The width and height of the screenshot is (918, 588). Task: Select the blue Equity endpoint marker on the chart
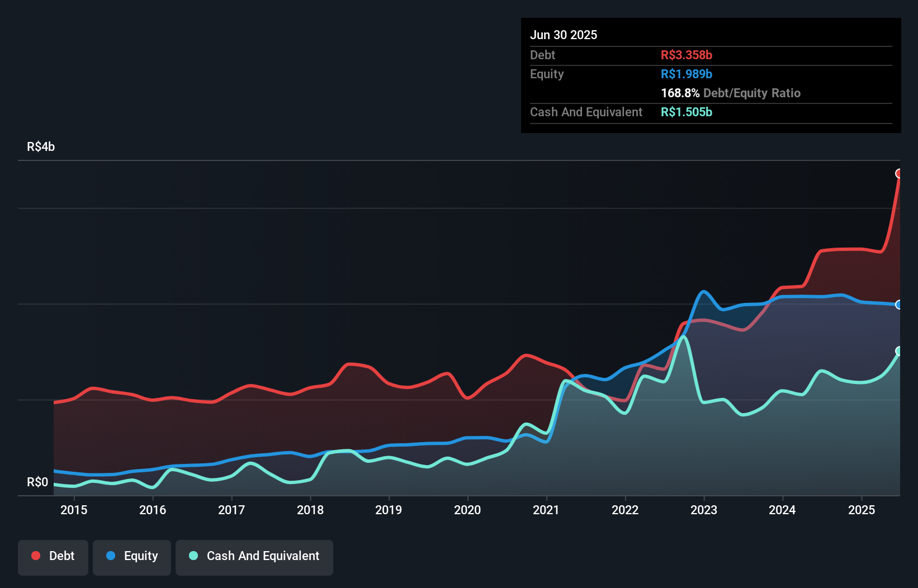click(899, 305)
